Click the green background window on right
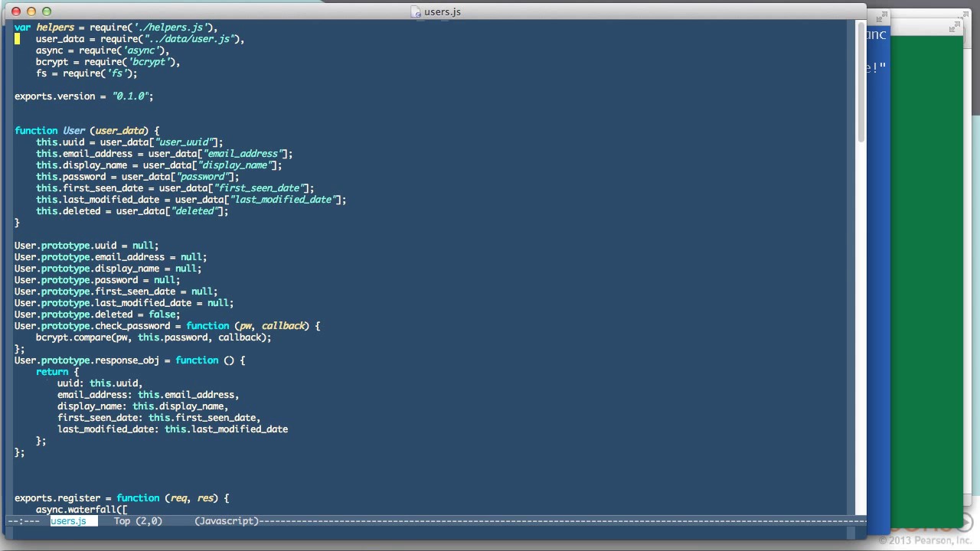Screen dimensions: 980x551 coord(926,283)
